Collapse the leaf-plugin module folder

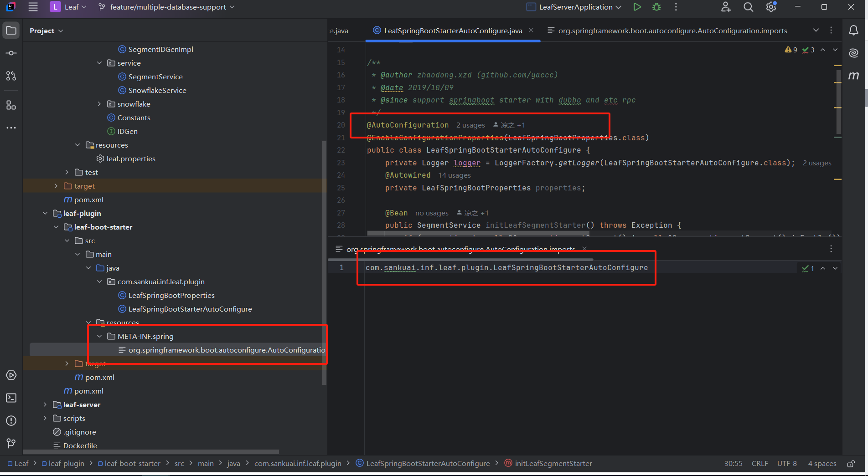pos(45,213)
